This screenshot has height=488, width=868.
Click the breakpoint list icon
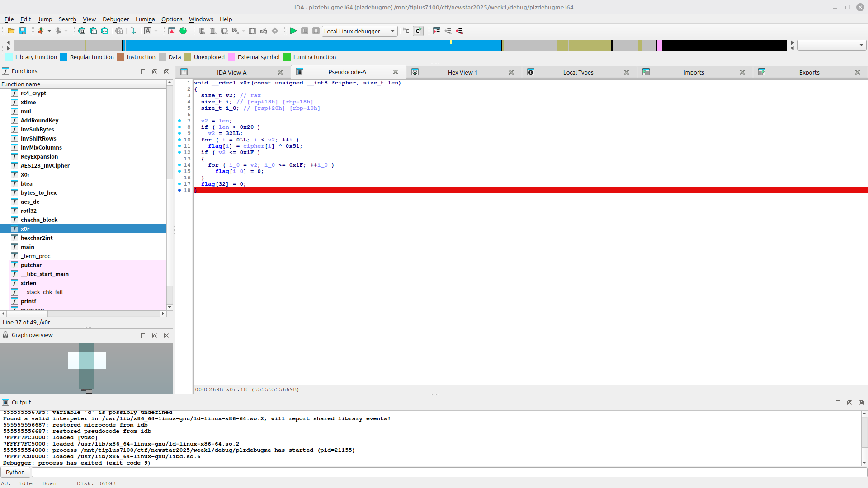coord(437,31)
